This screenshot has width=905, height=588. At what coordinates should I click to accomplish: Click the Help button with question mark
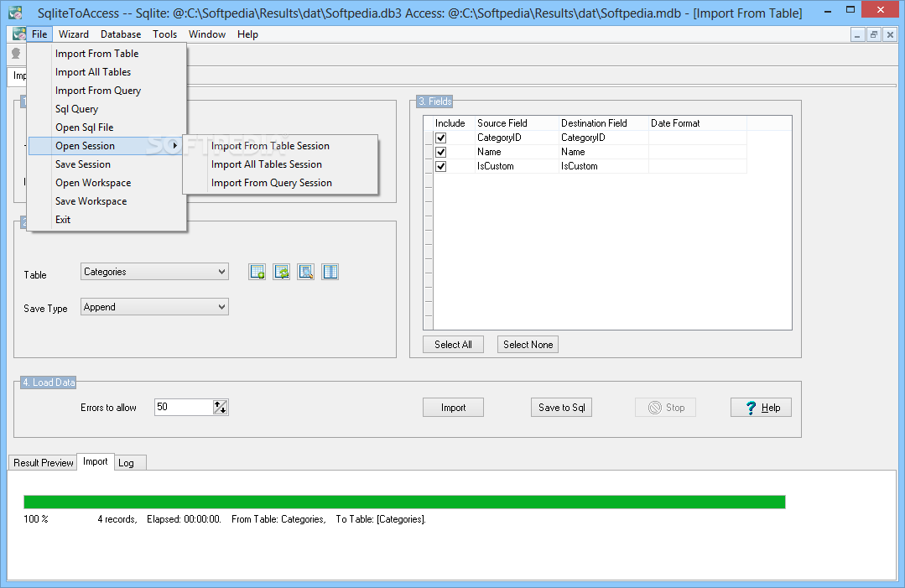[761, 408]
